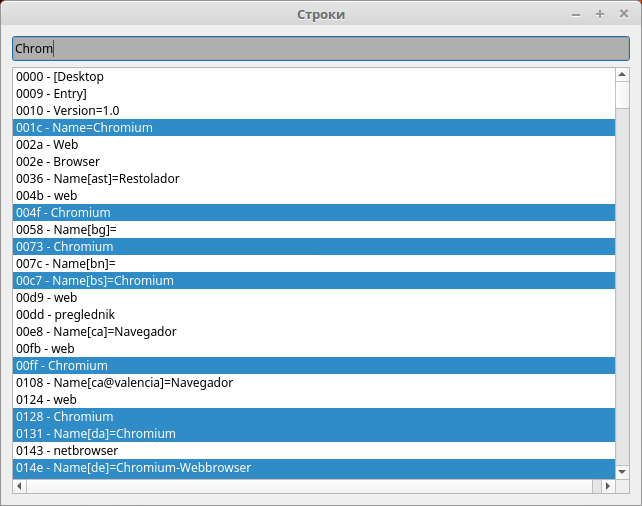The image size is (642, 506).
Task: Select row '0009 - Entry]'
Action: [314, 94]
